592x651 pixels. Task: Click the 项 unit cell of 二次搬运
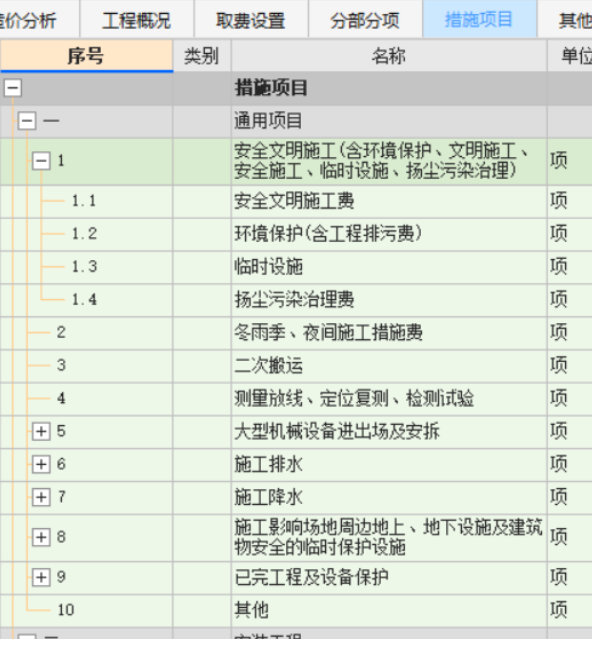pyautogui.click(x=570, y=366)
